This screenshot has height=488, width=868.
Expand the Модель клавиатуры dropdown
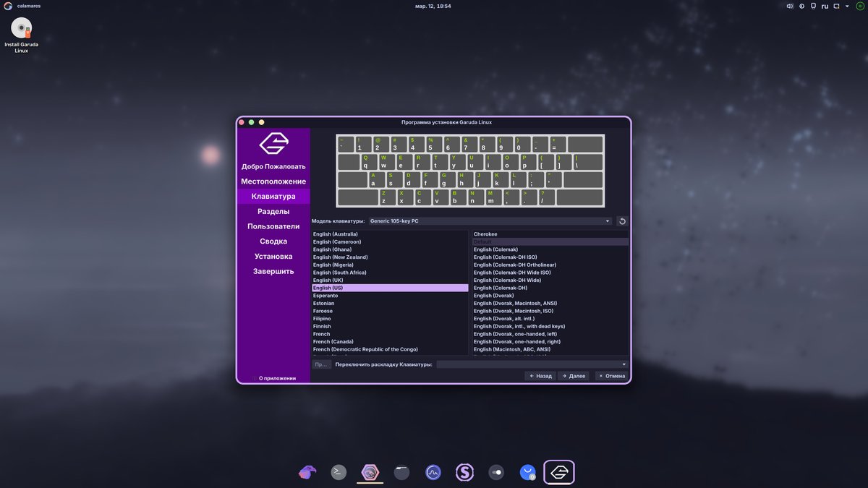490,221
